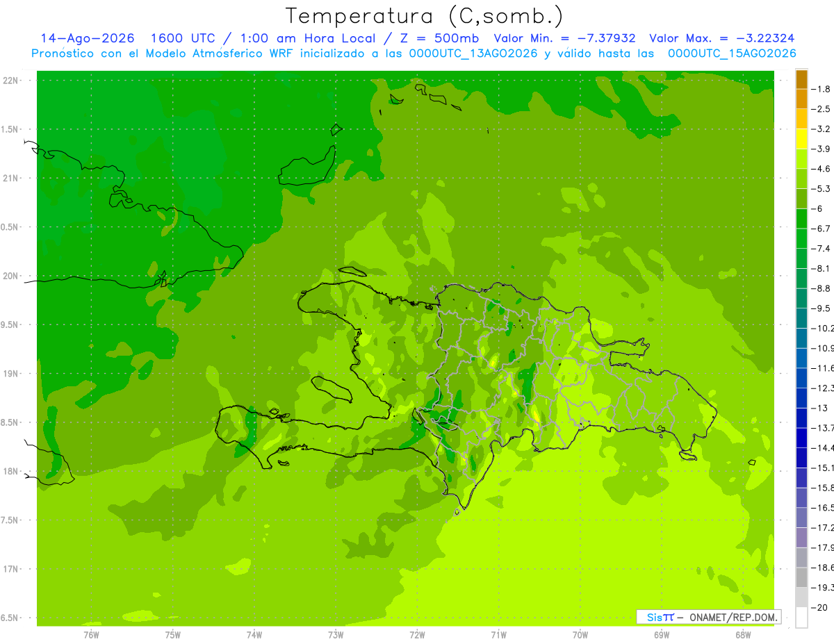Select the '75W' longitude label
This screenshot has height=644, width=834.
tap(172, 635)
